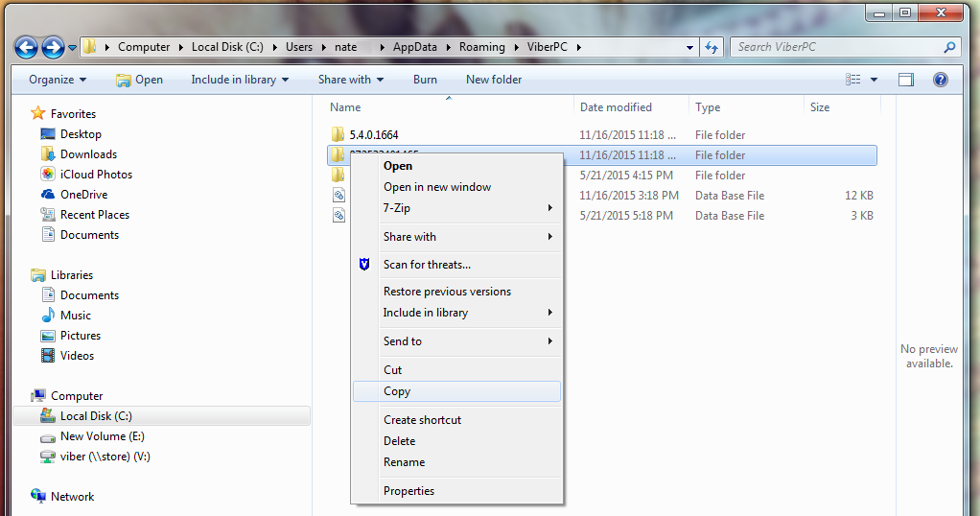This screenshot has width=980, height=516.
Task: Click the 12 KB Data Base File icon
Action: coord(338,195)
